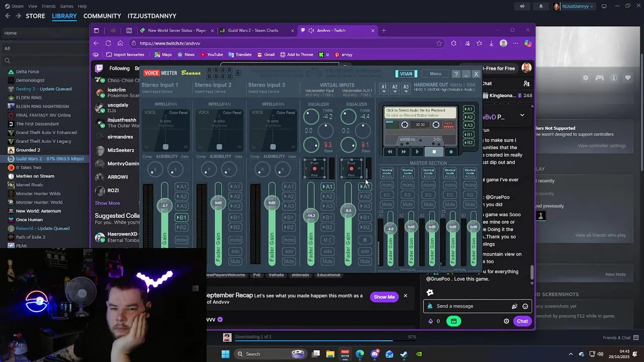Mute the Stereo Input 2 strip
The height and width of the screenshot is (362, 644).
coord(235,261)
